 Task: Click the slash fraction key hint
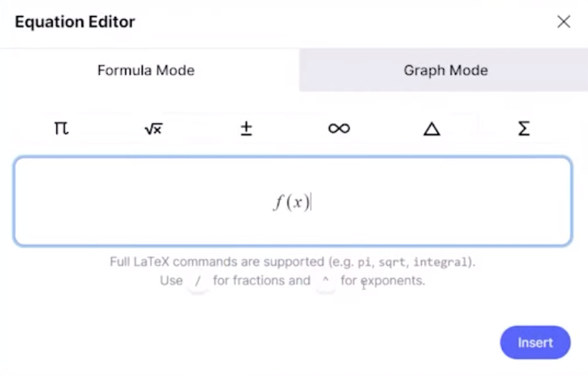(197, 281)
